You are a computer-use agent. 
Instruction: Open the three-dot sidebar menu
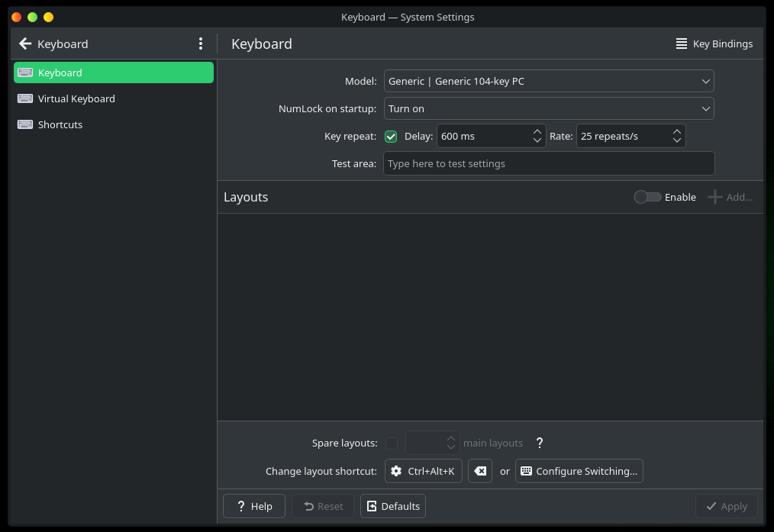201,44
